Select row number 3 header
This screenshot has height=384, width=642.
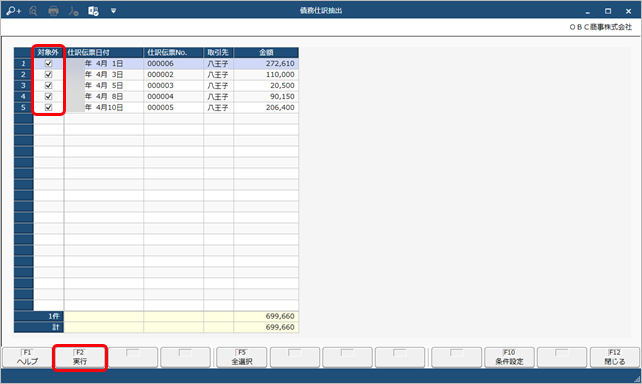click(x=23, y=86)
